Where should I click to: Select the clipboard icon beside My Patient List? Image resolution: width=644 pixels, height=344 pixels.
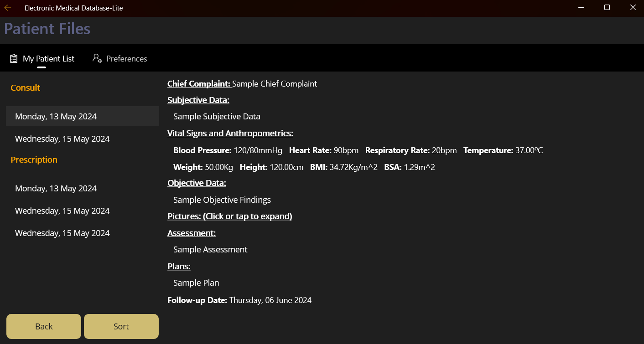[13, 58]
